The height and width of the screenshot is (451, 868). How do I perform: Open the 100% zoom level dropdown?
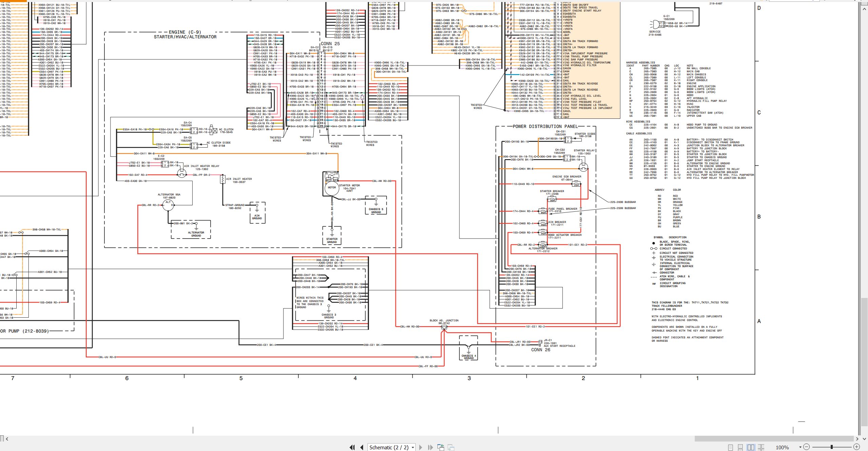point(800,447)
